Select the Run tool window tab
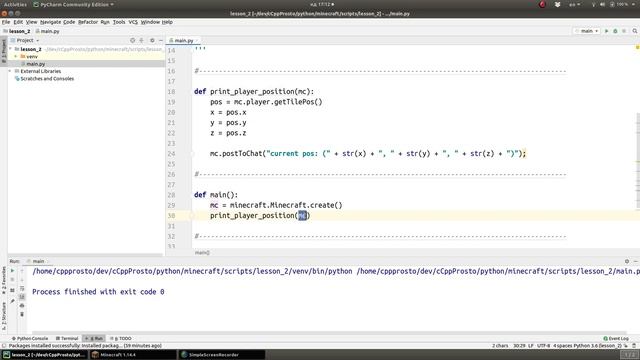 pyautogui.click(x=94, y=338)
